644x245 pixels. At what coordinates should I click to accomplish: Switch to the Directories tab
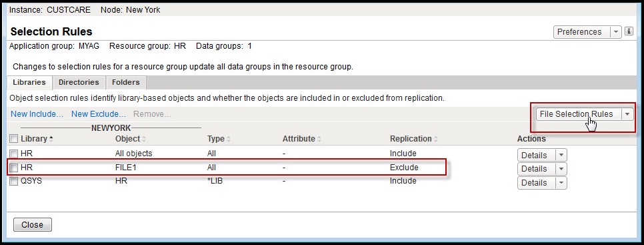(79, 82)
